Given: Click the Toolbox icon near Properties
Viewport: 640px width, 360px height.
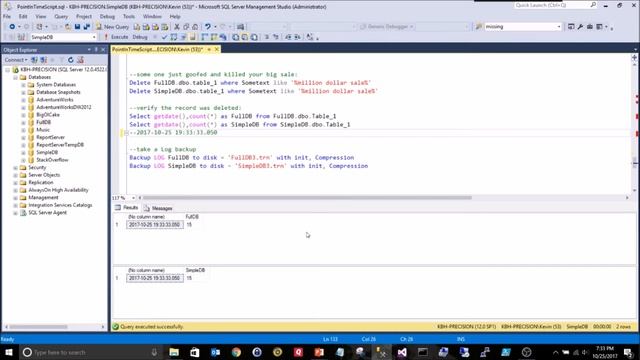Looking at the screenshot, I should point(590,27).
